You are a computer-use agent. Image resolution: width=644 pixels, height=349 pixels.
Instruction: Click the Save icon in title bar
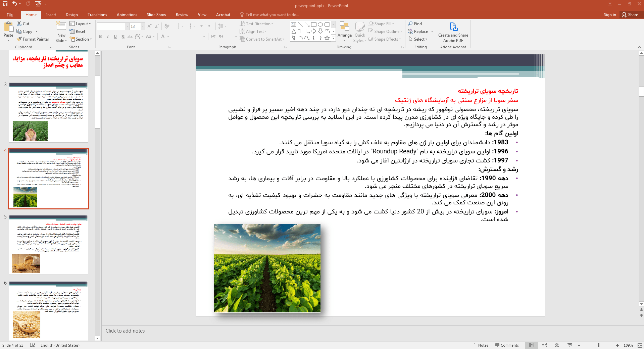(x=5, y=4)
